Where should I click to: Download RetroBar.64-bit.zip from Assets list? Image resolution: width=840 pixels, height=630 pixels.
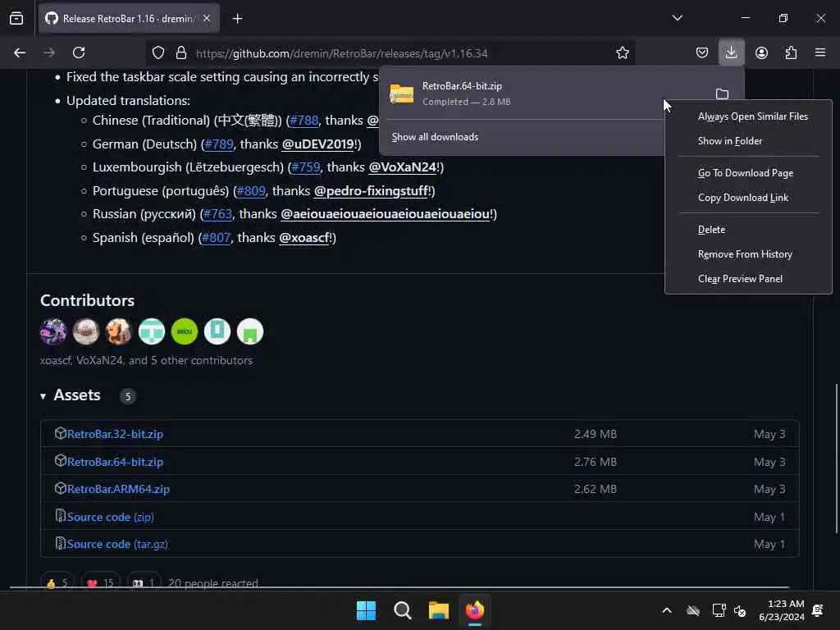(x=115, y=462)
